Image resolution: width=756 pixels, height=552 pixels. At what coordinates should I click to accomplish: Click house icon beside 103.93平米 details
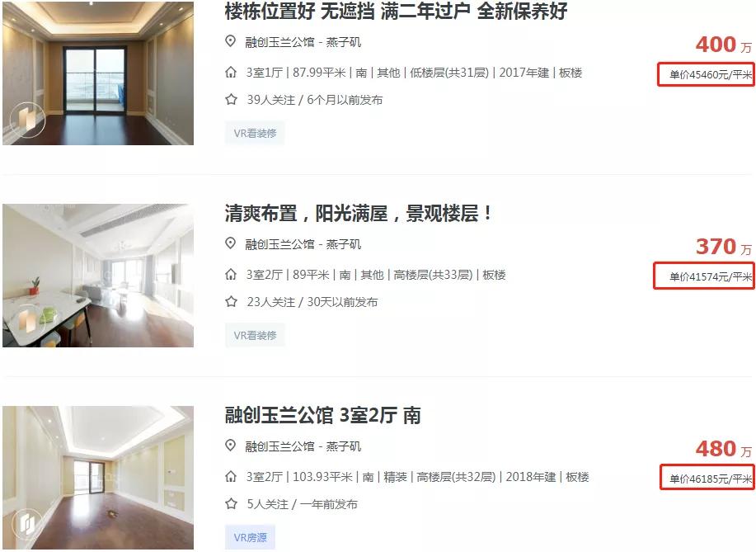click(x=231, y=477)
